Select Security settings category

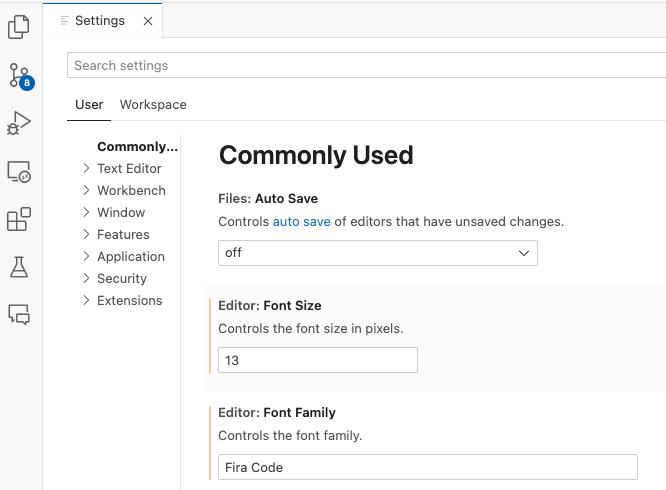[122, 279]
